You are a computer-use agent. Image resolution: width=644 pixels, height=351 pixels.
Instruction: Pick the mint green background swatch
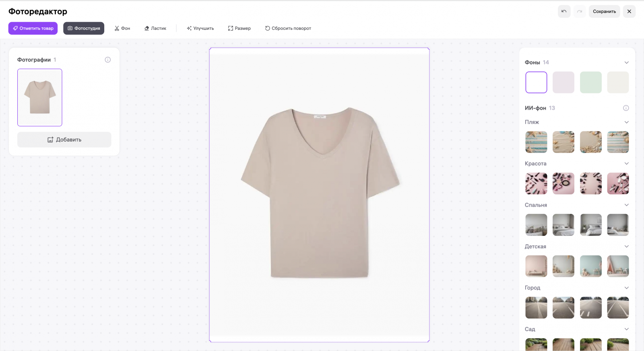(x=591, y=82)
